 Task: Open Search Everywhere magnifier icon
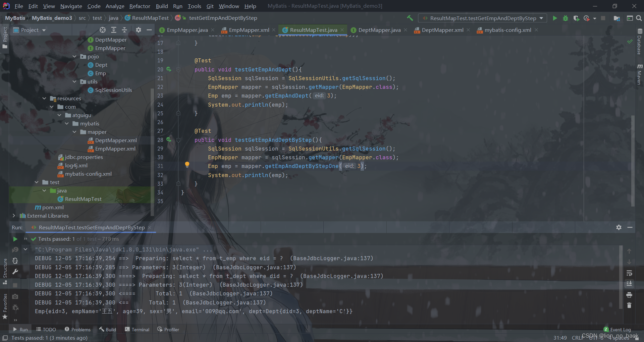(x=639, y=18)
